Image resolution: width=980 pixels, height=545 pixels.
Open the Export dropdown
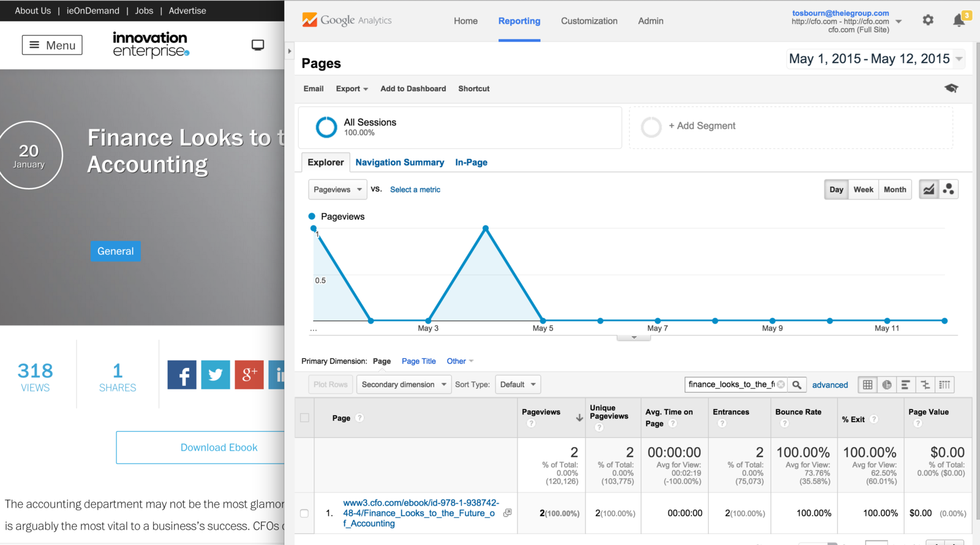352,89
